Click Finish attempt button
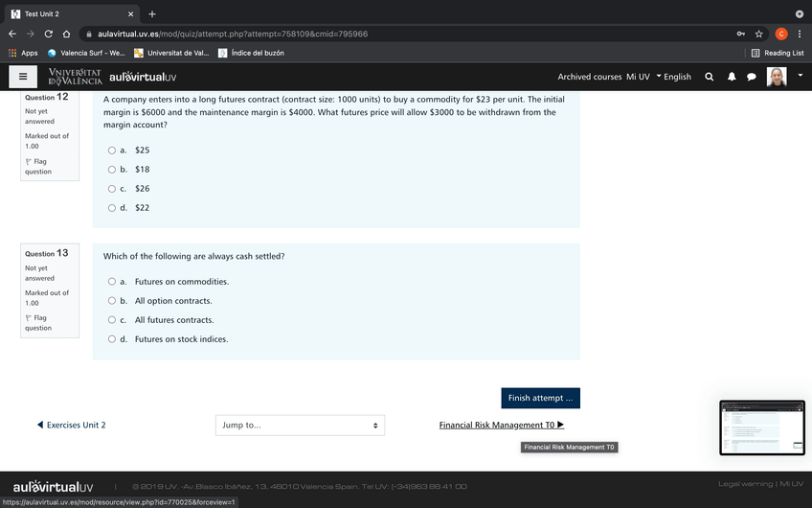 [x=540, y=398]
